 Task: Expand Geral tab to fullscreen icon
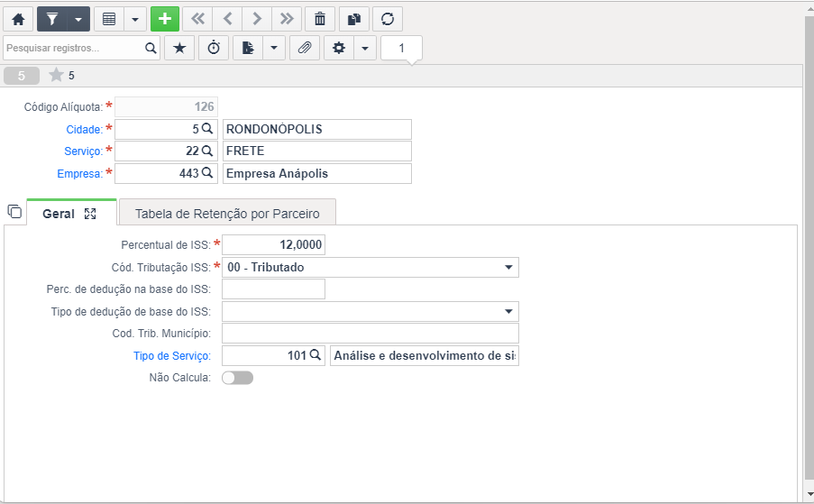(90, 214)
